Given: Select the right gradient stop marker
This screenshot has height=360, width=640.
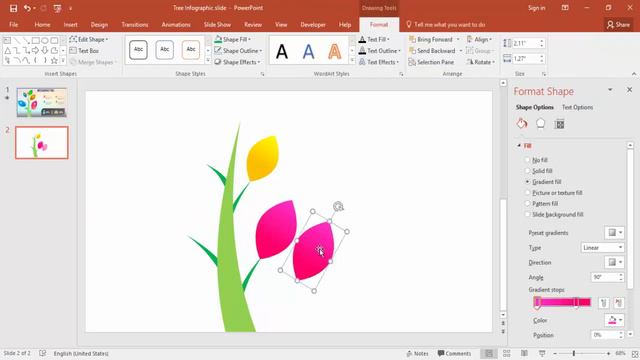Looking at the screenshot, I should click(576, 302).
